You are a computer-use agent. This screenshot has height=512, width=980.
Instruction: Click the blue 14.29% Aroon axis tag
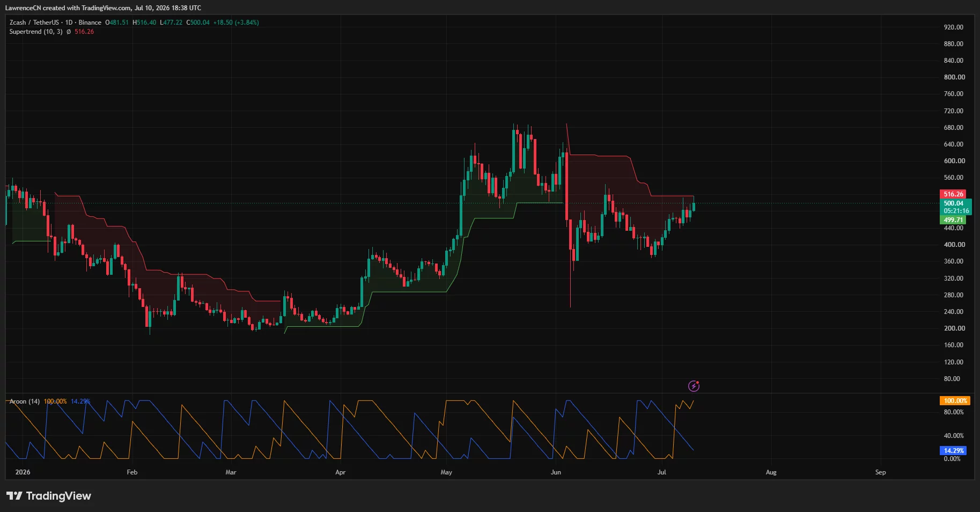coord(953,451)
